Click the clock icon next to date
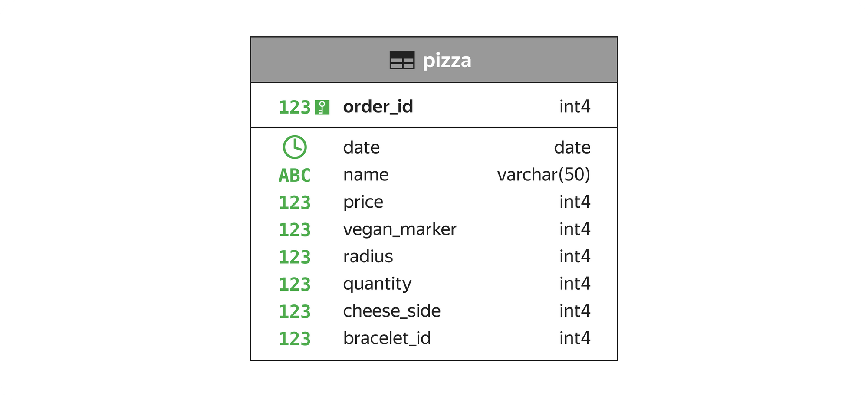 (295, 147)
